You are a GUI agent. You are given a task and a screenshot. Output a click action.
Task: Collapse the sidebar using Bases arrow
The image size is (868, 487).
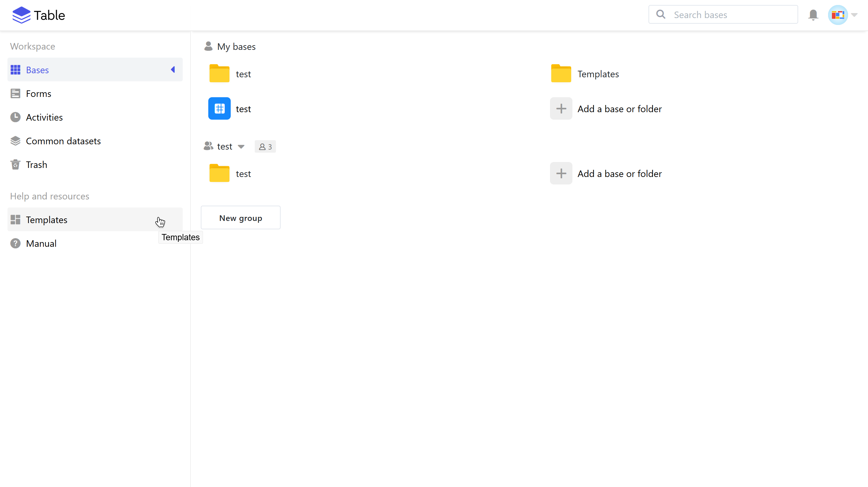173,70
